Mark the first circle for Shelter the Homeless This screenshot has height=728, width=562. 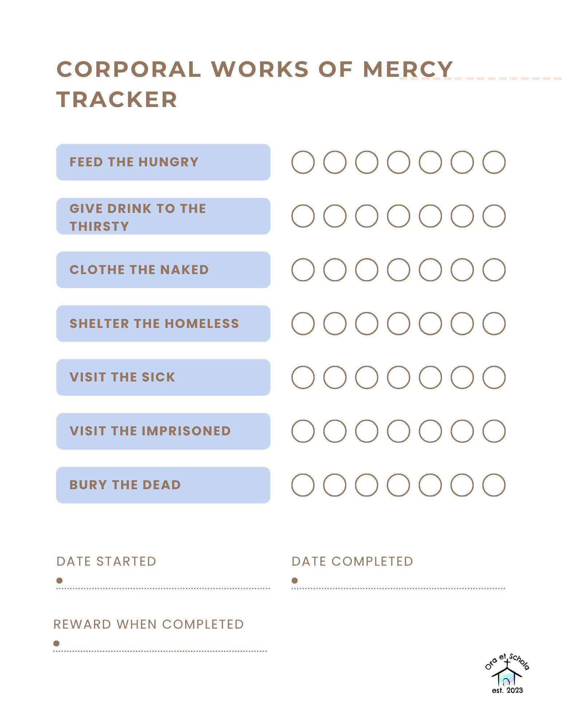pyautogui.click(x=303, y=323)
